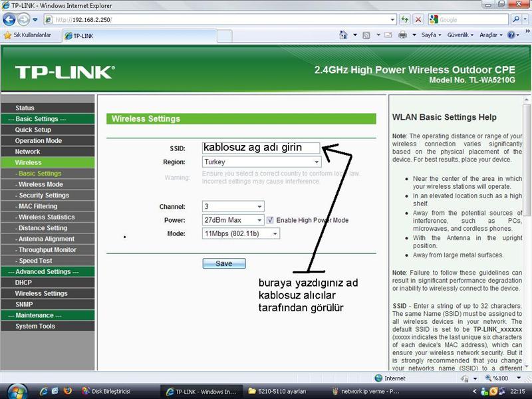Open SNMP in the sidebar
Image resolution: width=532 pixels, height=399 pixels.
(48, 304)
